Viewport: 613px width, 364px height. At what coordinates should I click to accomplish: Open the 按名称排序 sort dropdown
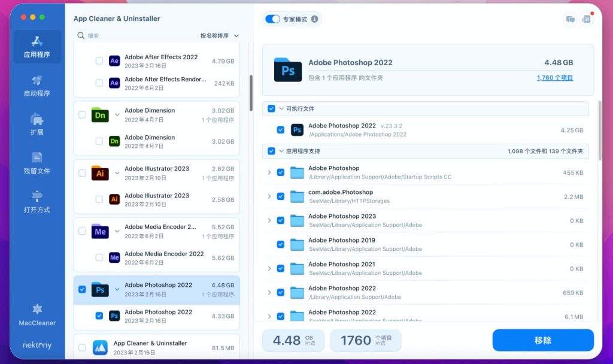click(219, 36)
